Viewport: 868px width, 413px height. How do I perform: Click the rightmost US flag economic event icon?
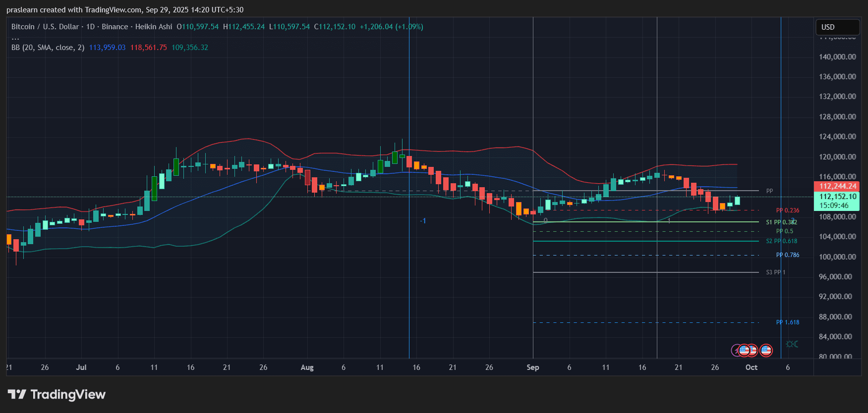click(766, 351)
